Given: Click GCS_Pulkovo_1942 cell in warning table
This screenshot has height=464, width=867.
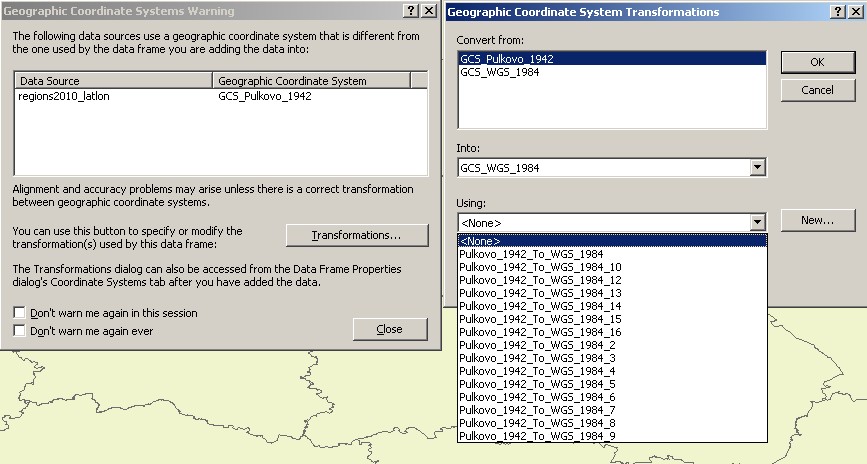Looking at the screenshot, I should [265, 96].
